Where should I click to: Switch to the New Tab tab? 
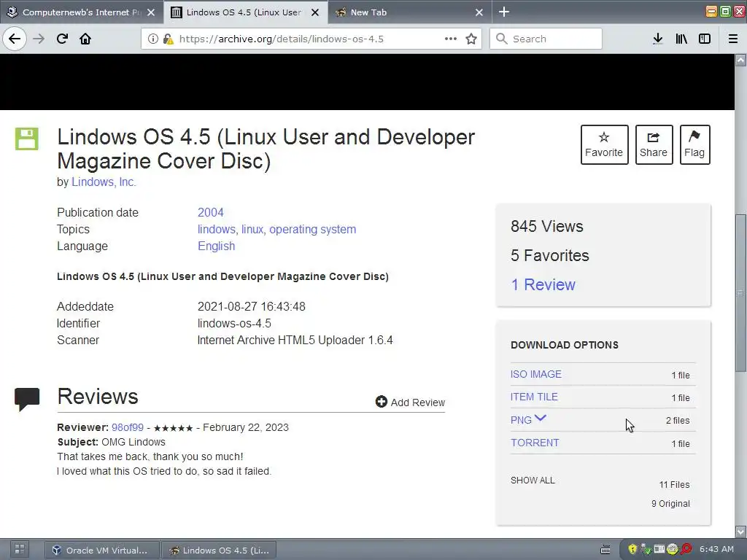click(x=410, y=12)
